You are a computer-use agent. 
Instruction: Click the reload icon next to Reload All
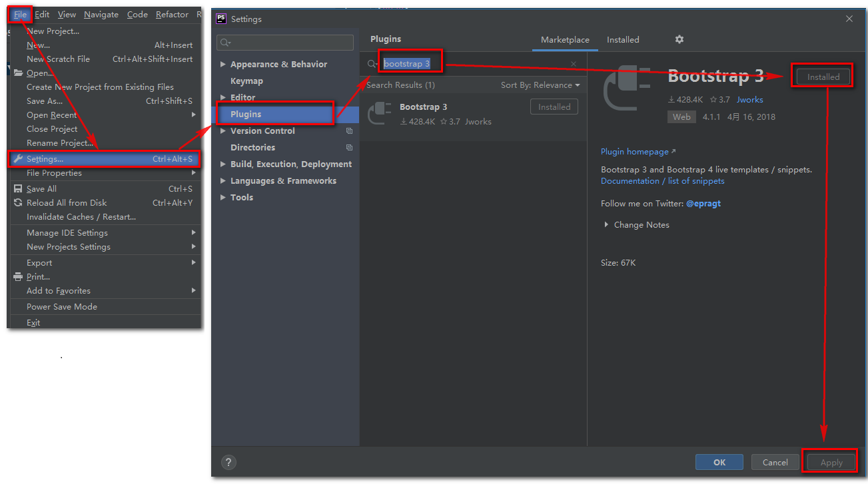(18, 203)
